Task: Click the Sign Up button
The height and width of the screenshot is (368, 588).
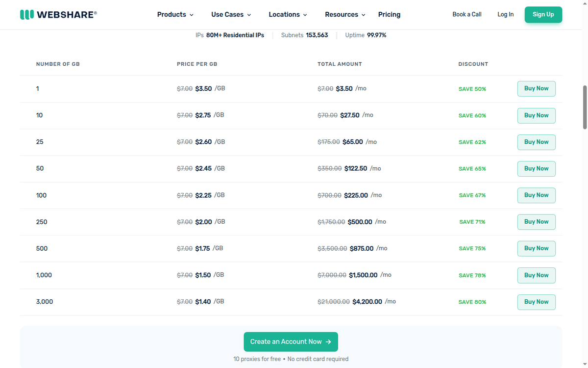Action: [x=543, y=14]
